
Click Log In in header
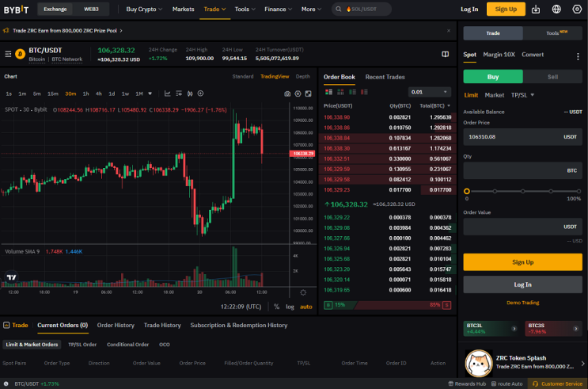pos(469,9)
